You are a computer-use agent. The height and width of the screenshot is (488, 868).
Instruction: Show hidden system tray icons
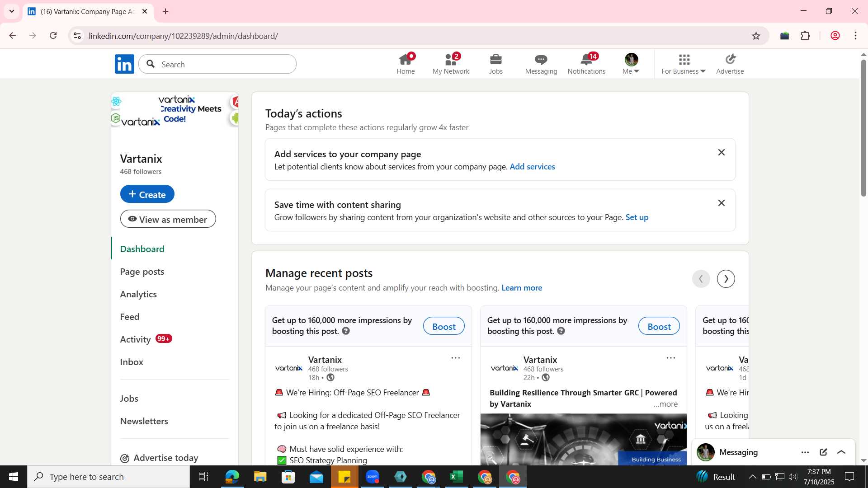(x=752, y=477)
